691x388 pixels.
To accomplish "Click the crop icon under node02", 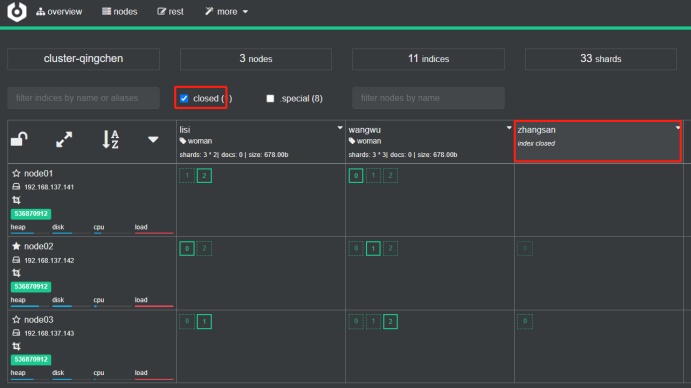I will [x=16, y=273].
